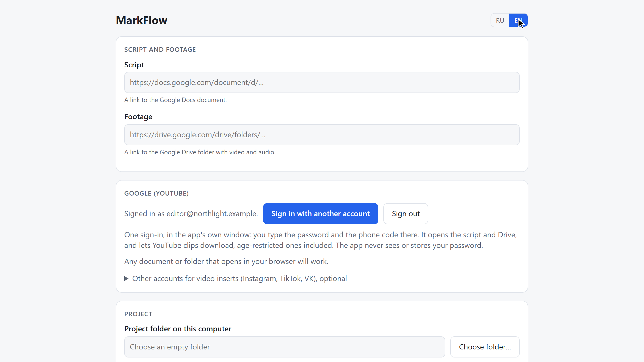Screen dimensions: 644x362
Task: Click the MarkFlow app title
Action: point(142,20)
